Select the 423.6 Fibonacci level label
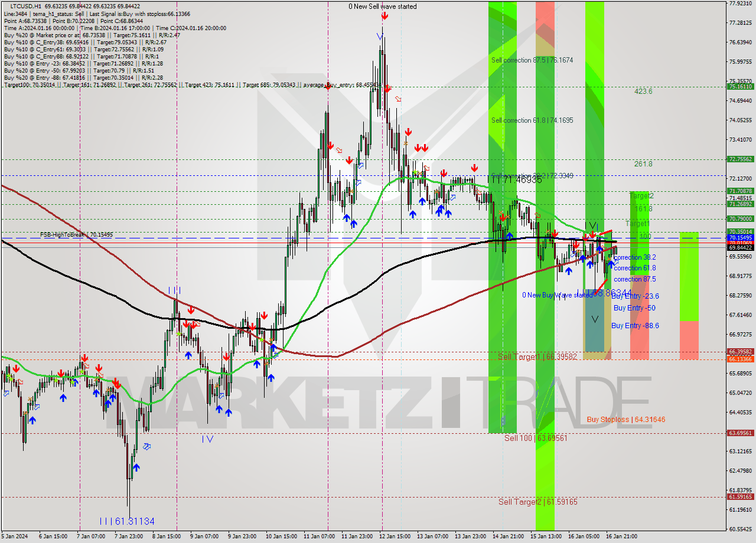This screenshot has width=756, height=543. pyautogui.click(x=643, y=91)
